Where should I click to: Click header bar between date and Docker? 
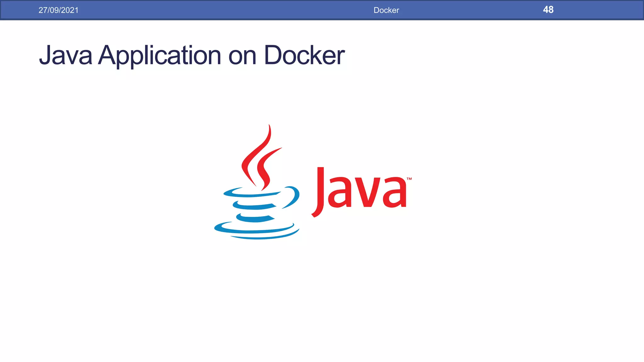click(220, 10)
